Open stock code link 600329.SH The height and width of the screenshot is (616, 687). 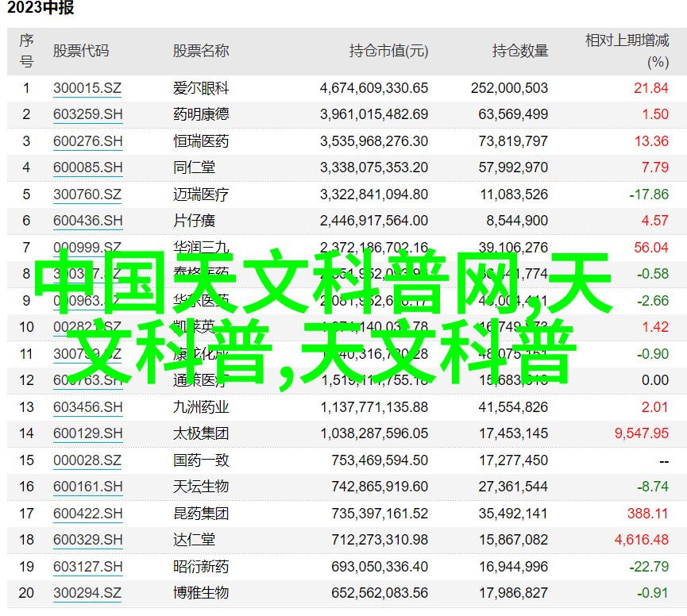[x=87, y=540]
